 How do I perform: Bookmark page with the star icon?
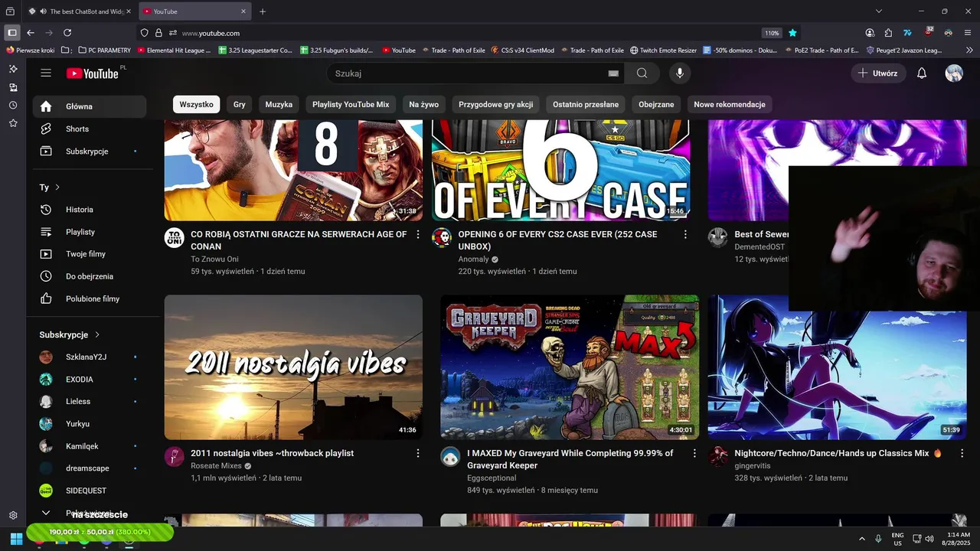(792, 33)
